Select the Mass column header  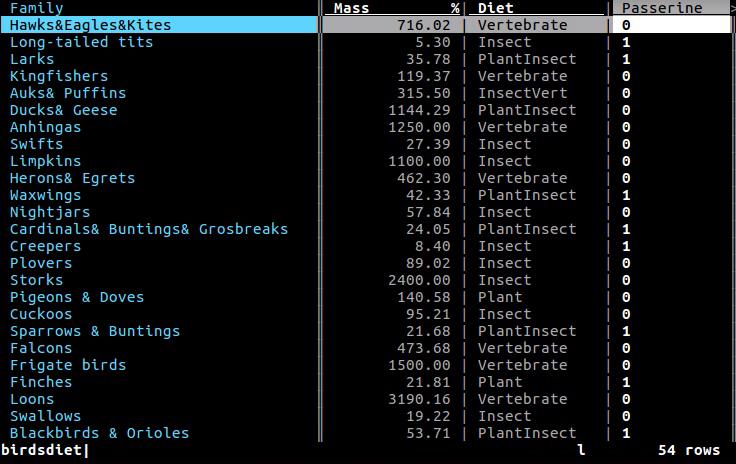coord(351,8)
